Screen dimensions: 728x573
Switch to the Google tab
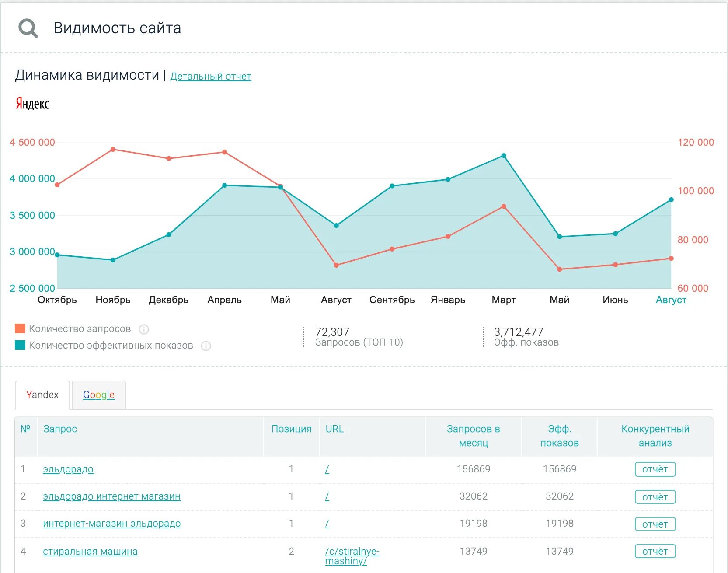pos(99,395)
